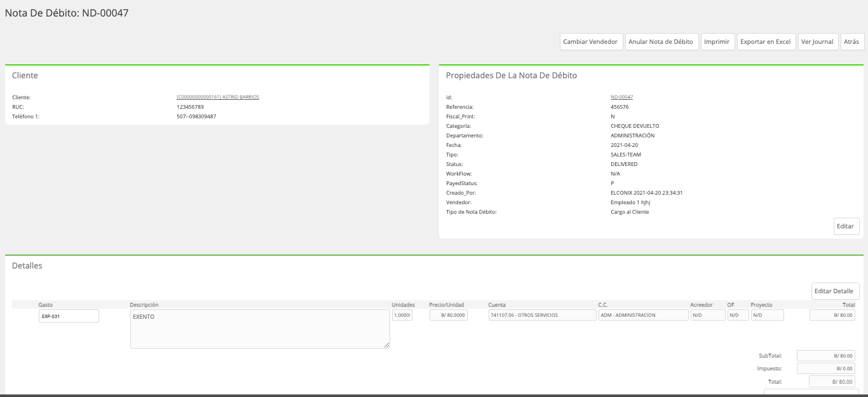Go back with the Atrás button
Screen dimensions: 868x397
pyautogui.click(x=852, y=41)
